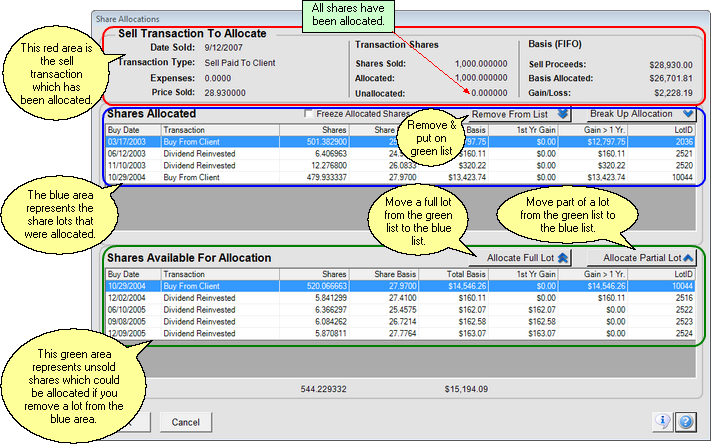Click the info icon button
This screenshot has height=445, width=711.
click(662, 421)
